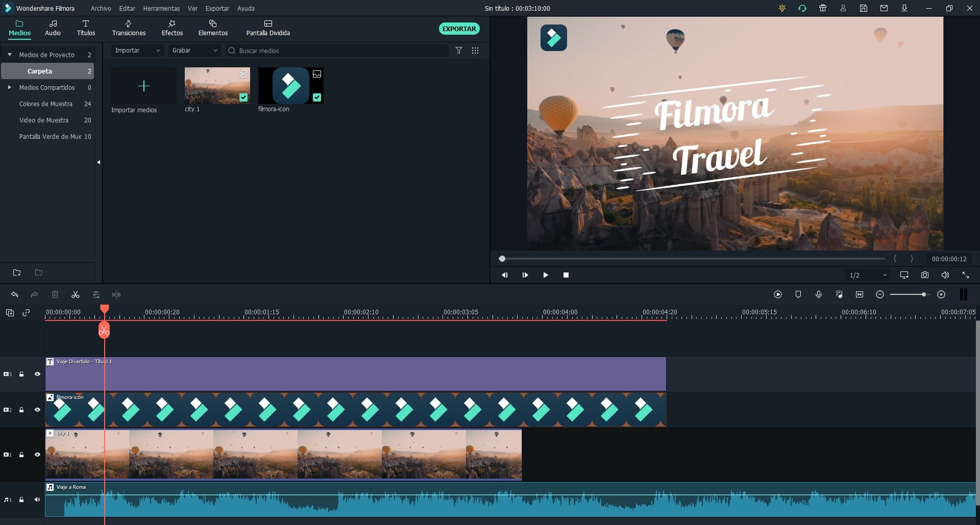The height and width of the screenshot is (525, 980).
Task: Click checkmark on city 1 thumbnail
Action: pyautogui.click(x=243, y=97)
